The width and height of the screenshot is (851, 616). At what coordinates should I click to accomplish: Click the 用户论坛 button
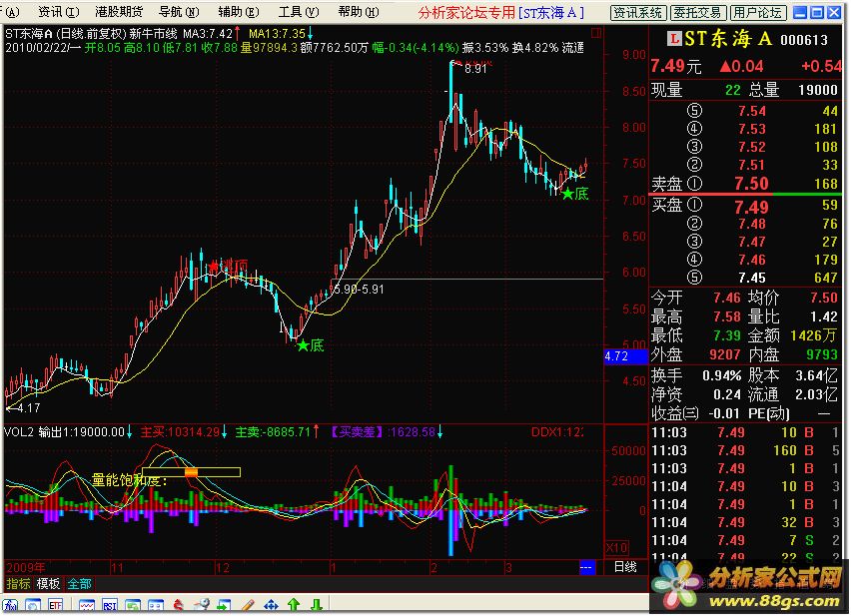click(x=757, y=12)
